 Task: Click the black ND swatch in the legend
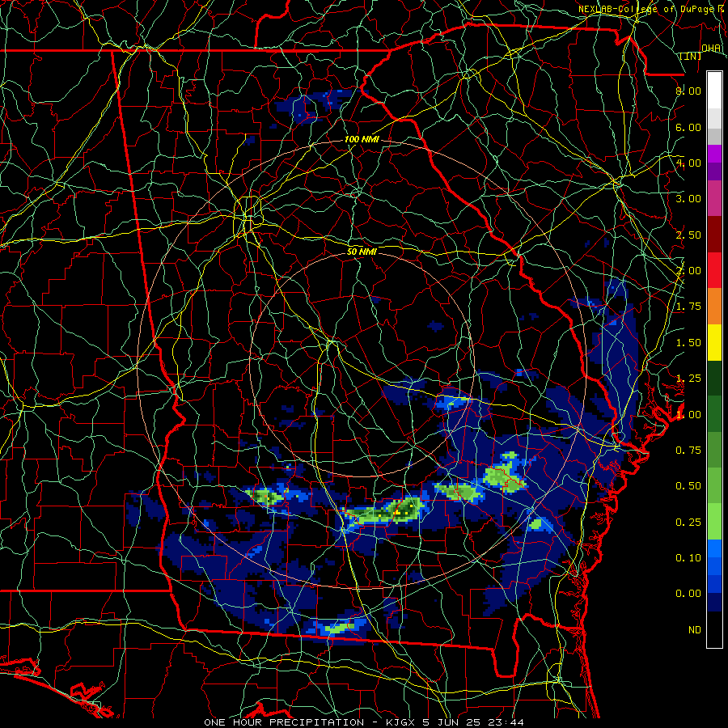tap(714, 629)
